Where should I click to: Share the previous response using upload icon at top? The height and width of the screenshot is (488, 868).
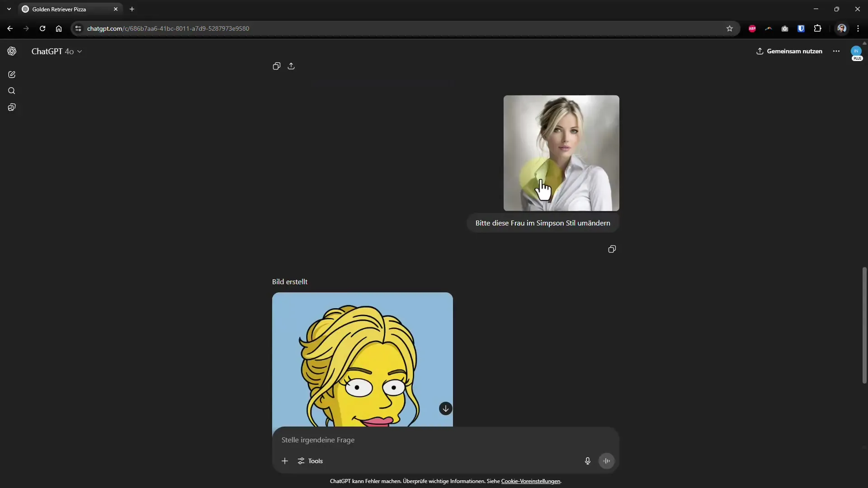point(291,66)
